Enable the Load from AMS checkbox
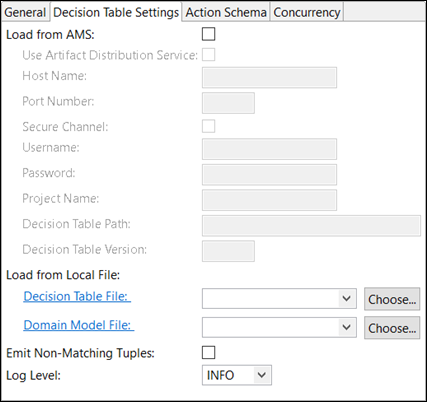 coord(209,34)
